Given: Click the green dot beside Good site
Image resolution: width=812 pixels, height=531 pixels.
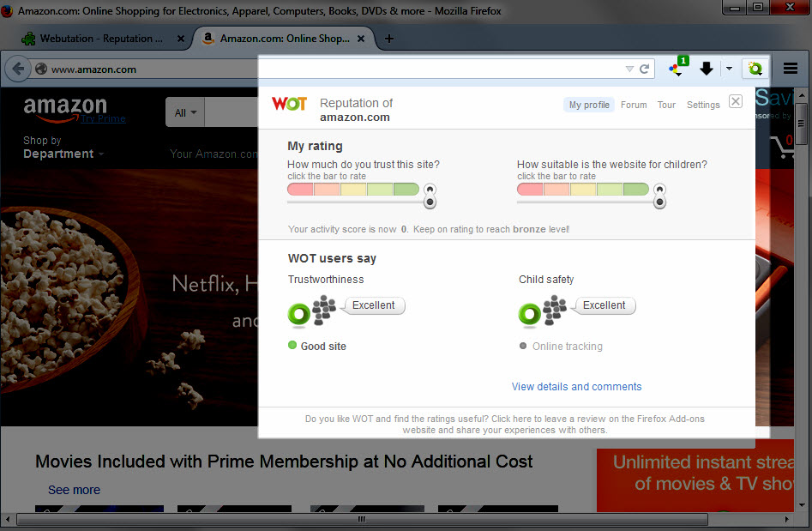Looking at the screenshot, I should coord(292,345).
